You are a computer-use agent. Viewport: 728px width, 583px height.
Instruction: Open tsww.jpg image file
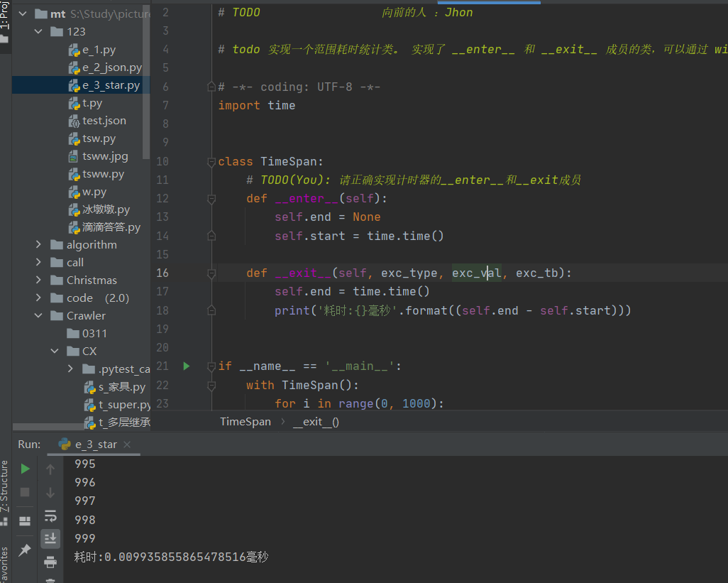tap(99, 156)
